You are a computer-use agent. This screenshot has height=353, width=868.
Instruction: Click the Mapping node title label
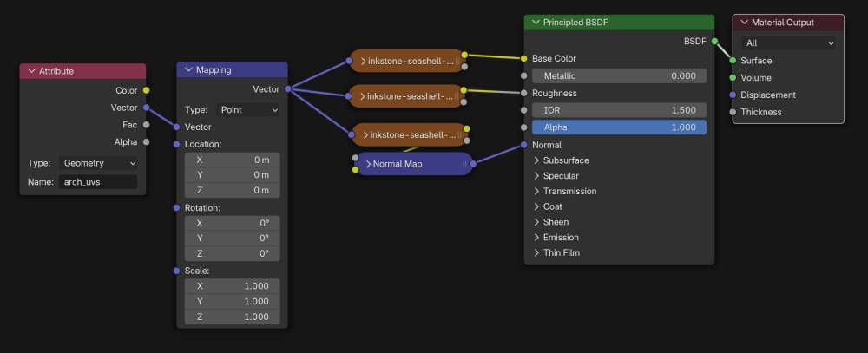[214, 69]
